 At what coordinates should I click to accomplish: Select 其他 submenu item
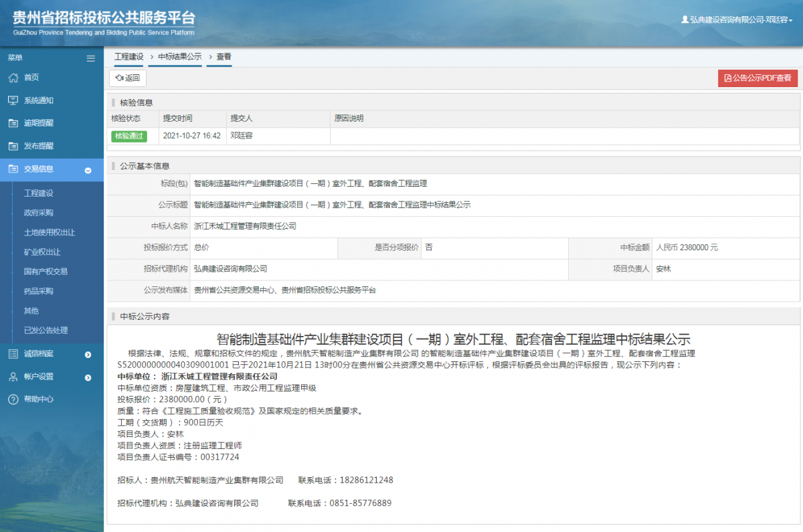pos(31,311)
